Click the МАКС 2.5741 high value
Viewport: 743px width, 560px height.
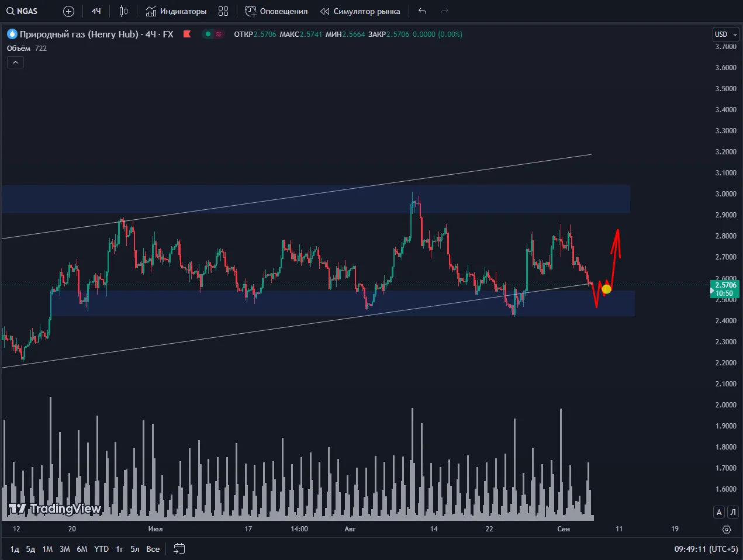[300, 34]
